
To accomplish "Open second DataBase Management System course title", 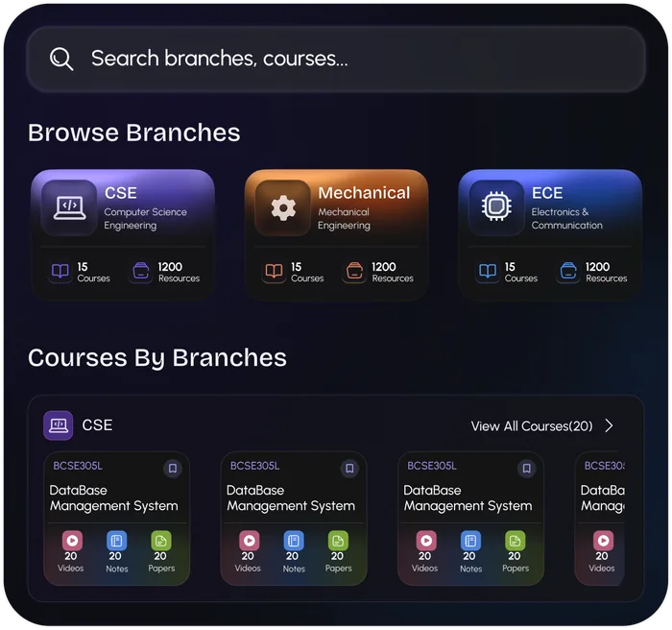I will coord(291,497).
